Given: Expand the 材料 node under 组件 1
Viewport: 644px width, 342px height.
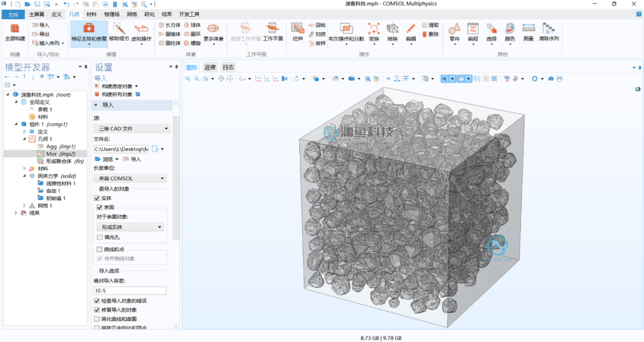Looking at the screenshot, I should coord(24,168).
